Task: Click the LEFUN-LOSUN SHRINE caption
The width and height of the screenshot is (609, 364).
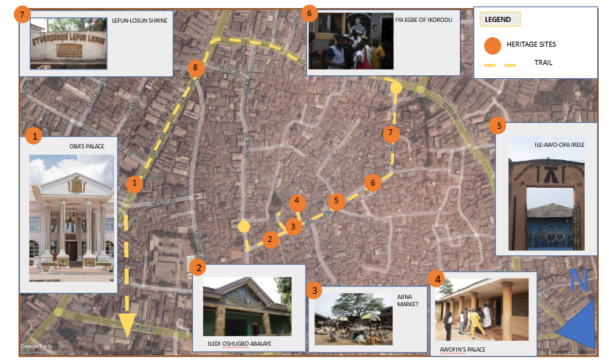Action: (x=140, y=20)
